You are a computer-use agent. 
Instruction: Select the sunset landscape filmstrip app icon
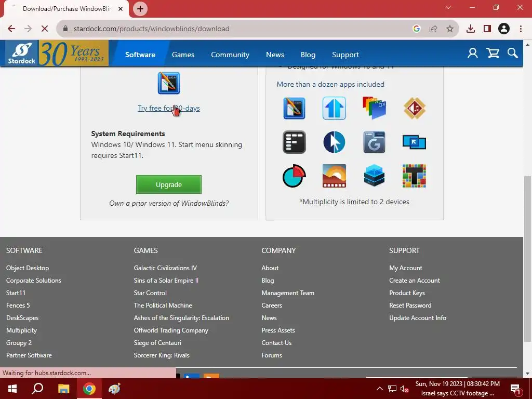click(334, 176)
